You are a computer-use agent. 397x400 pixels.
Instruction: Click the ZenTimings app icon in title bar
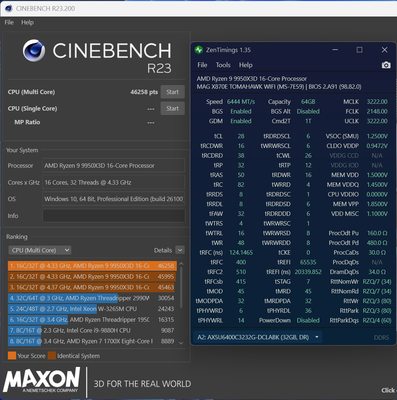click(199, 50)
